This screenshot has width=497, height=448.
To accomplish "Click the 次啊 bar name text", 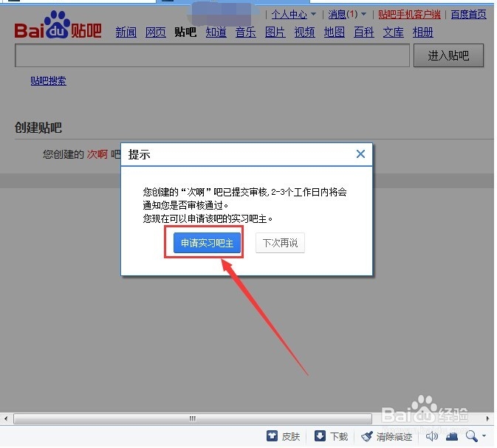I will pyautogui.click(x=97, y=154).
